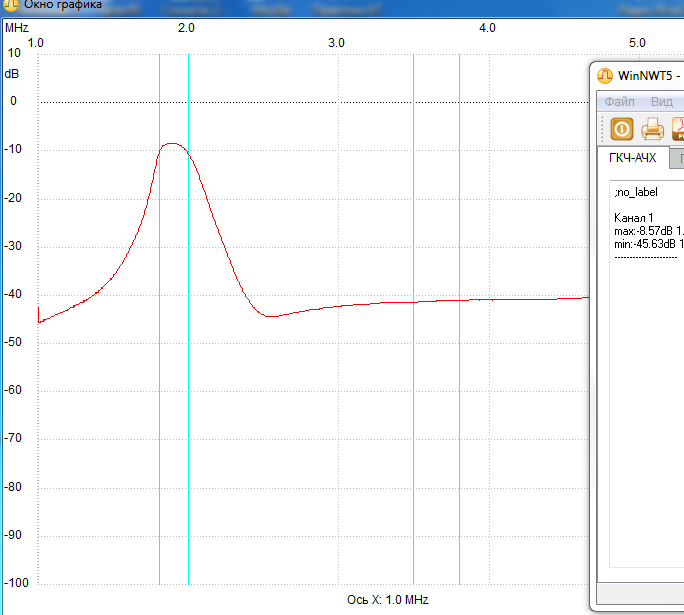Screen dimensions: 684x615
Task: Click the 'max:-8.57dB' readout line
Action: (x=649, y=231)
